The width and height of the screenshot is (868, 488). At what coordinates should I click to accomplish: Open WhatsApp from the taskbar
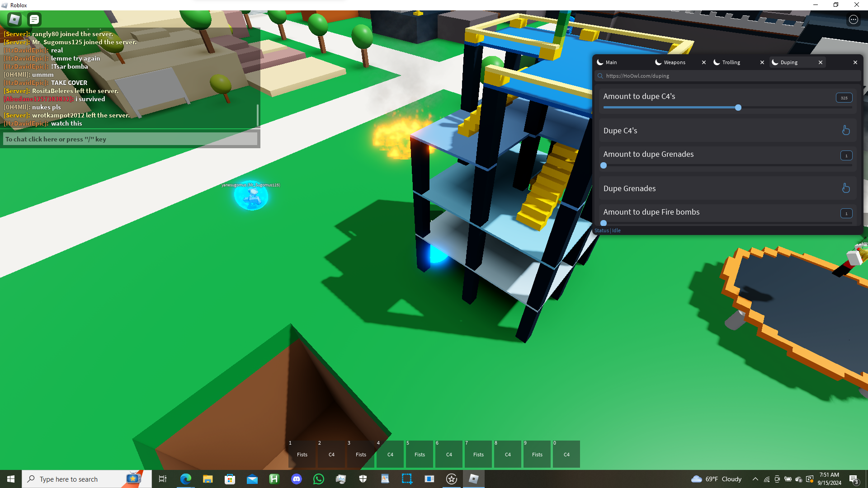(x=318, y=479)
